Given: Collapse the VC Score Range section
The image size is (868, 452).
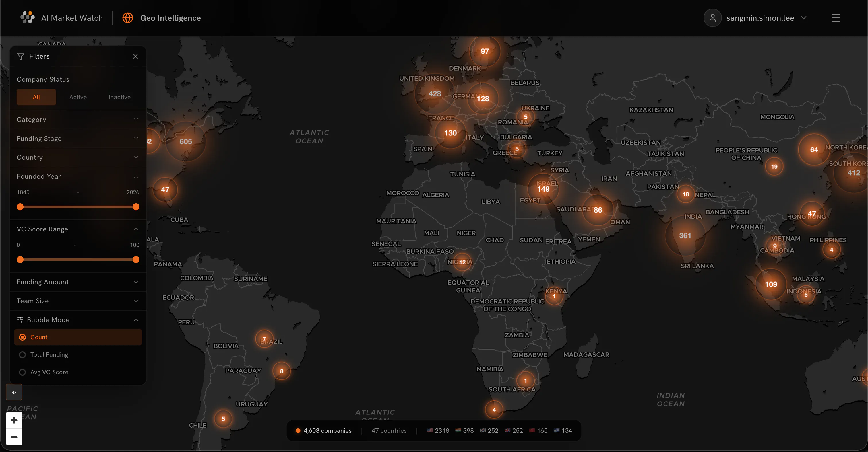Looking at the screenshot, I should point(78,229).
